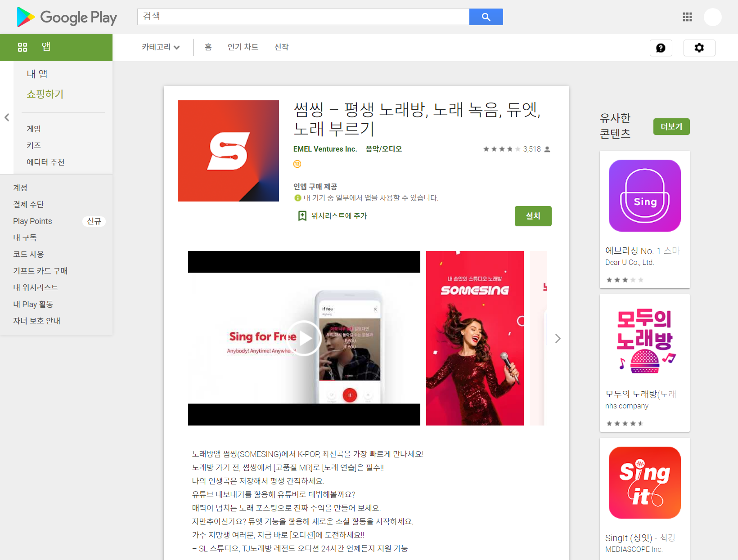Click the blue search magnifier button

[486, 17]
